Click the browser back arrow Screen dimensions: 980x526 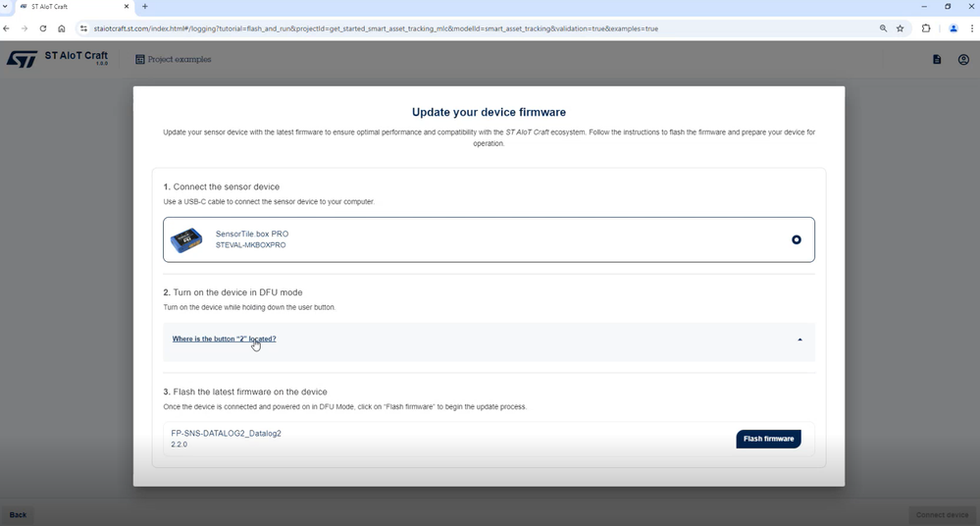pos(6,28)
